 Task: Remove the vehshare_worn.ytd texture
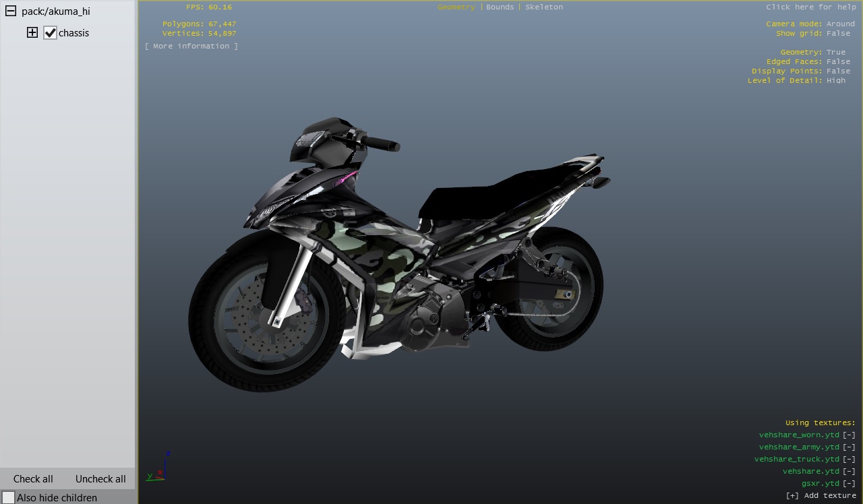click(849, 435)
